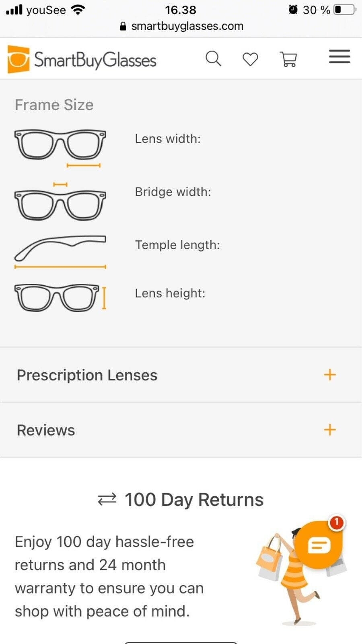Viewport: 362px width, 644px height.
Task: Open the hamburger menu
Action: (339, 57)
